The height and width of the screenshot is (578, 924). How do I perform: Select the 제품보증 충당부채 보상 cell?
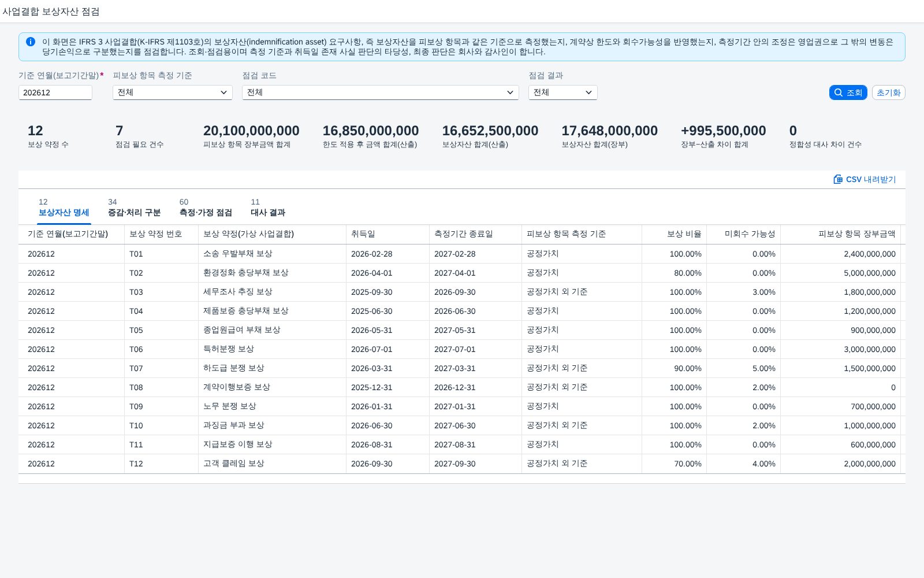click(x=273, y=311)
